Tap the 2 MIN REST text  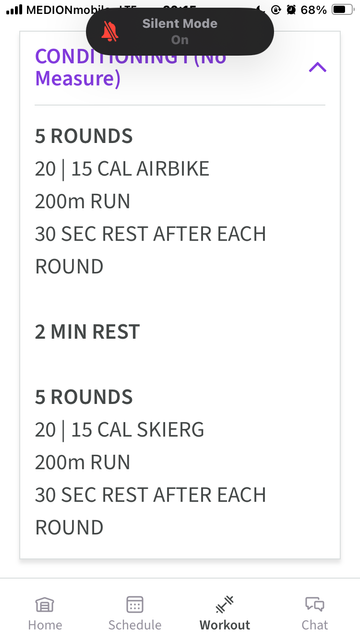(x=87, y=331)
